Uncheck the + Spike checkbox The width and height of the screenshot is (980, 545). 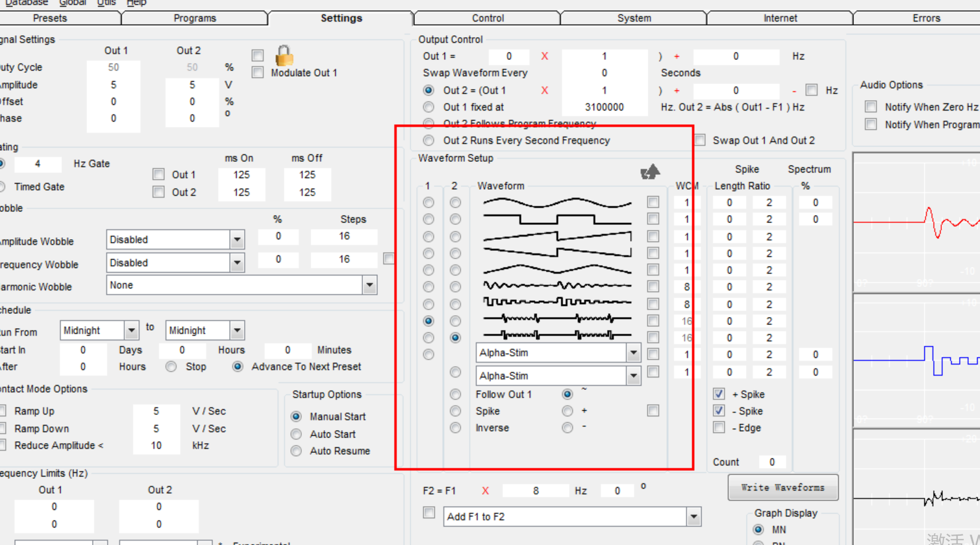point(719,394)
